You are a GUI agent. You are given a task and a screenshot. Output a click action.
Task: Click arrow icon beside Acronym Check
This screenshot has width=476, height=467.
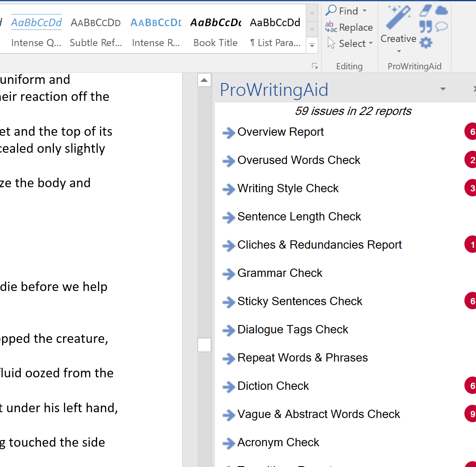pyautogui.click(x=229, y=443)
